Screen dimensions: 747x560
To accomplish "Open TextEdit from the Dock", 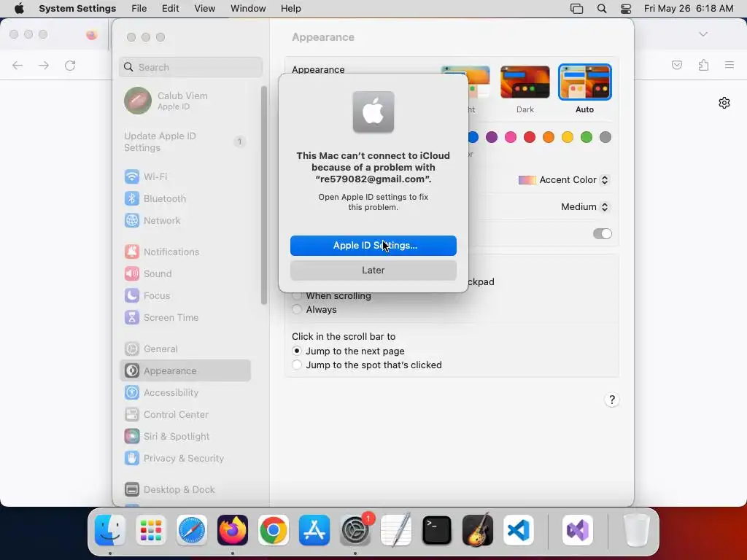I will (396, 530).
